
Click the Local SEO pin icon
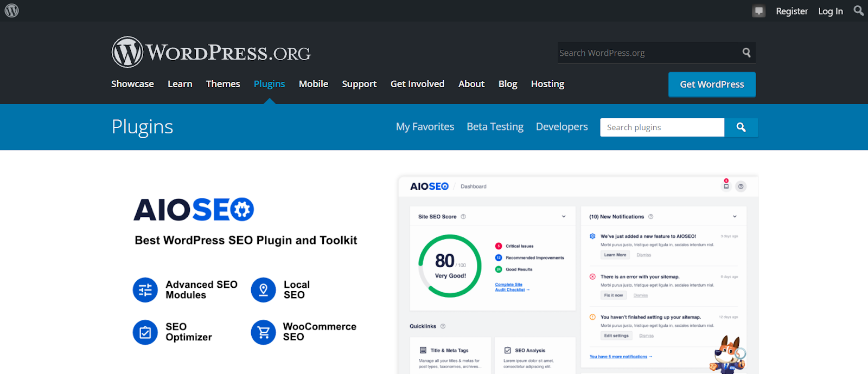[264, 290]
